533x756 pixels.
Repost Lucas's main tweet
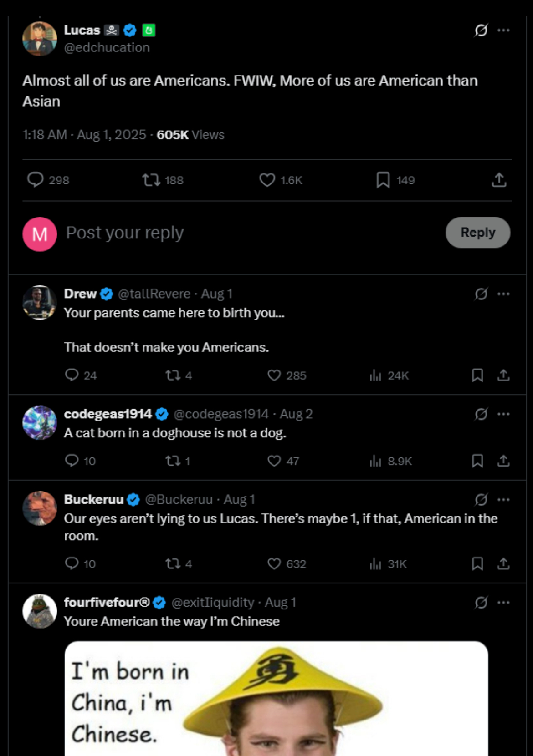(x=151, y=180)
